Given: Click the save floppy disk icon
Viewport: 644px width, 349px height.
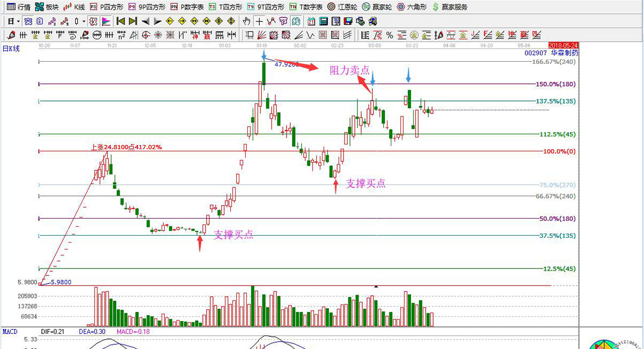Looking at the screenshot, I should pos(348,21).
